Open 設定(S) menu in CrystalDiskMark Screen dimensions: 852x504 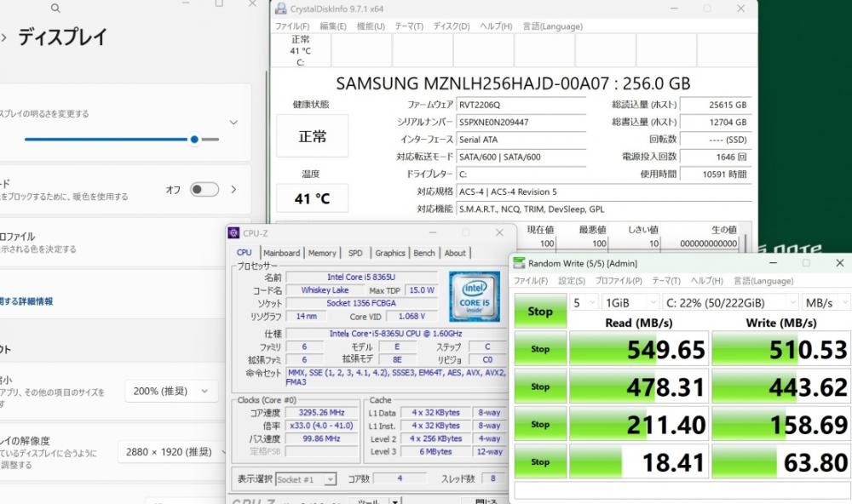[x=572, y=281]
